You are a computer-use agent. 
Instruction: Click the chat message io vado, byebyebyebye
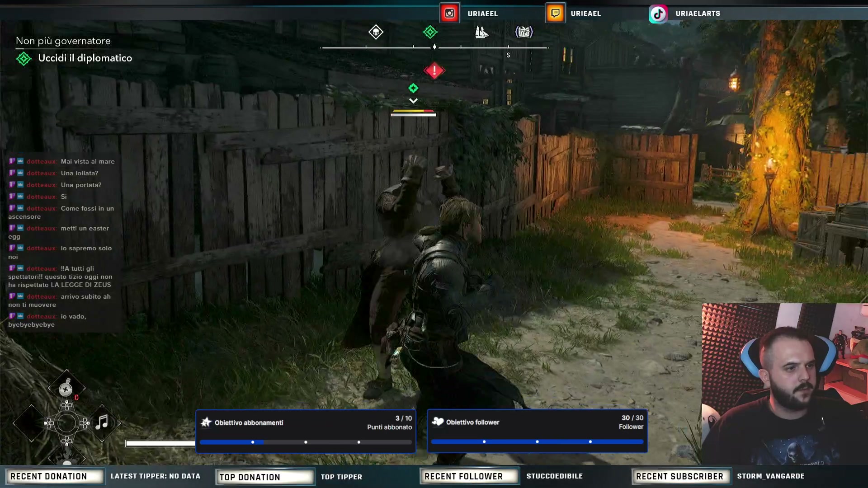[47, 320]
